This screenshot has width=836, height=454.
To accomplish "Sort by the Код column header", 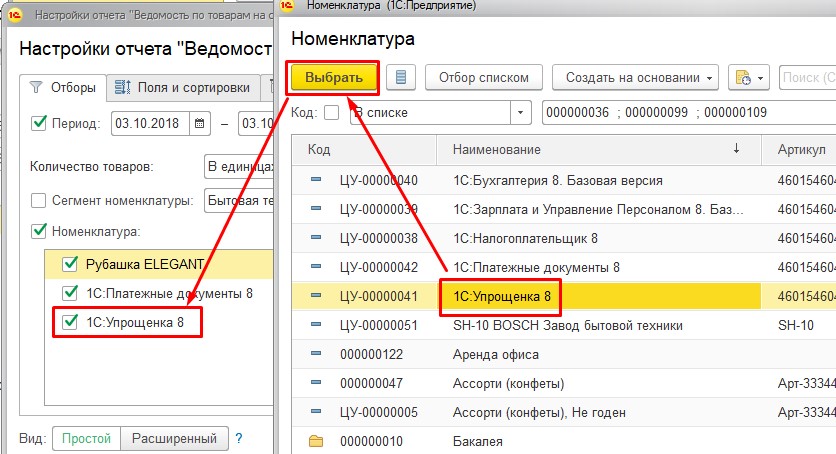I will (x=364, y=150).
